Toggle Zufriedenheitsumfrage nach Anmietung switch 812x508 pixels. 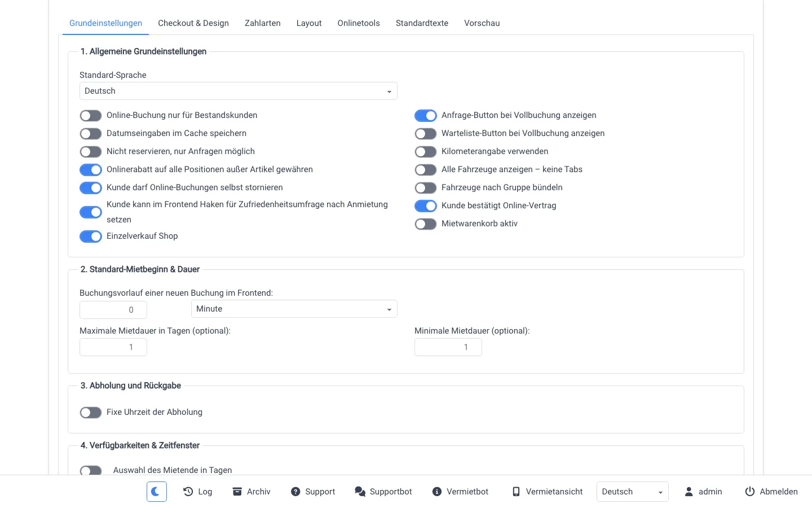[x=91, y=212]
